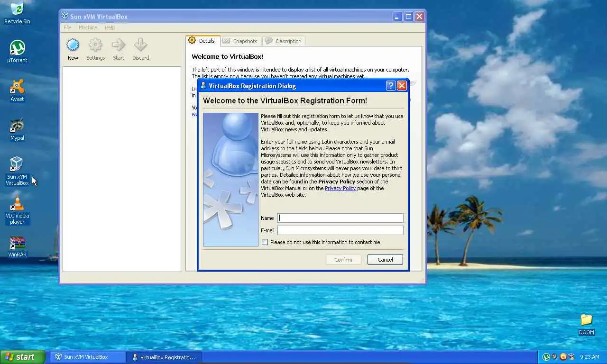Click the E-mail input field

[340, 230]
